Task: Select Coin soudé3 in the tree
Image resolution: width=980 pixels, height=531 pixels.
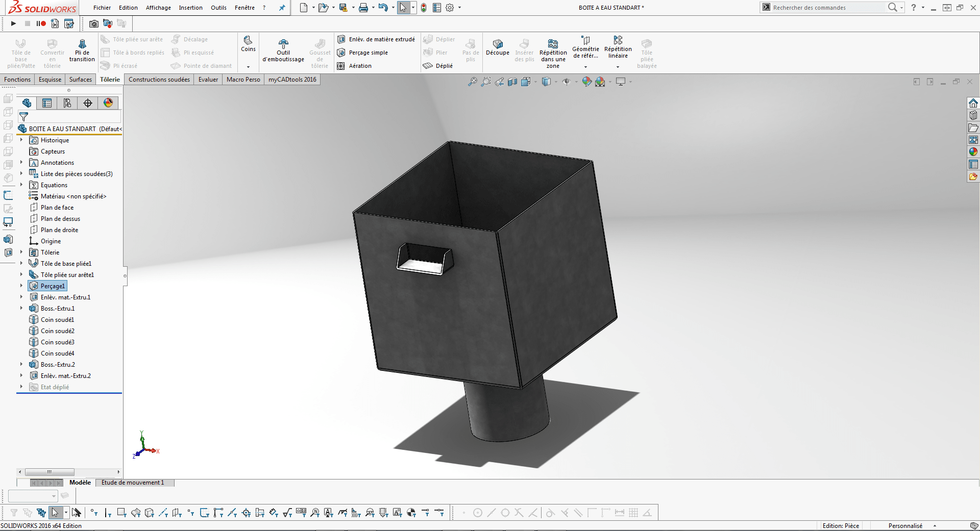Action: pyautogui.click(x=57, y=342)
